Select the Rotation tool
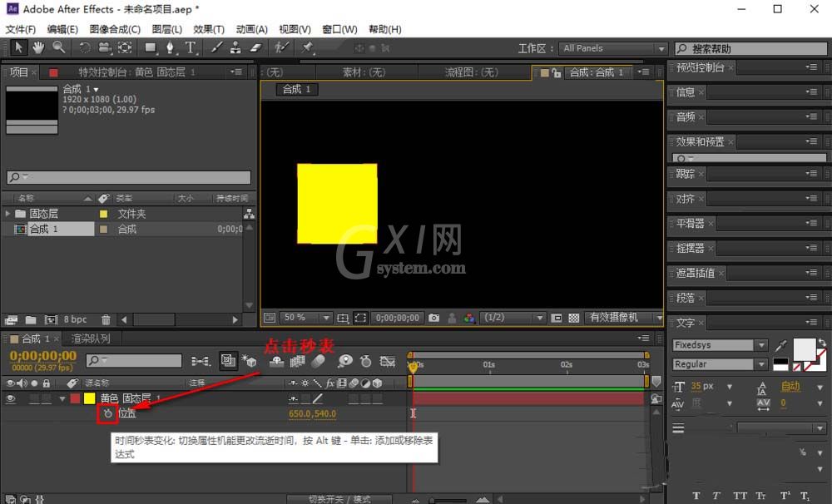832x504 pixels. tap(84, 47)
